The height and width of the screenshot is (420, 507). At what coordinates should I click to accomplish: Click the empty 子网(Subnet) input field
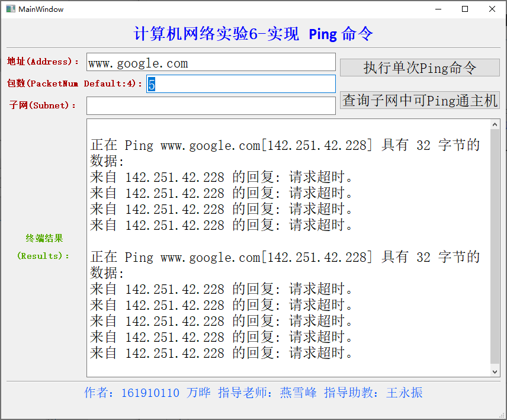pyautogui.click(x=211, y=105)
